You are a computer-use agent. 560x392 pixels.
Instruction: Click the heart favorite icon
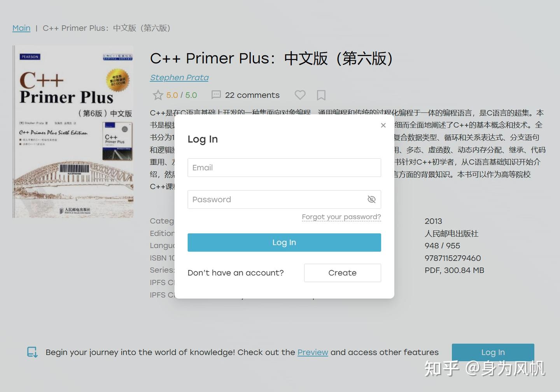point(300,95)
